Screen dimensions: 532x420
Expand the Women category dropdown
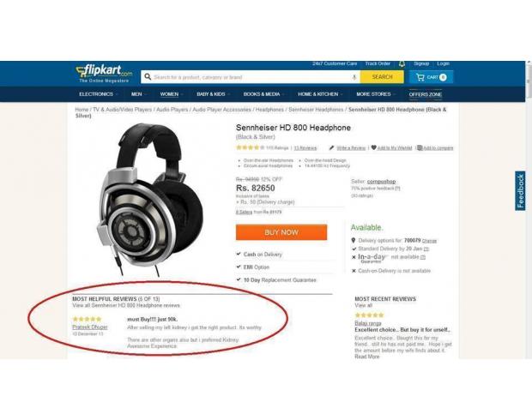[x=172, y=94]
